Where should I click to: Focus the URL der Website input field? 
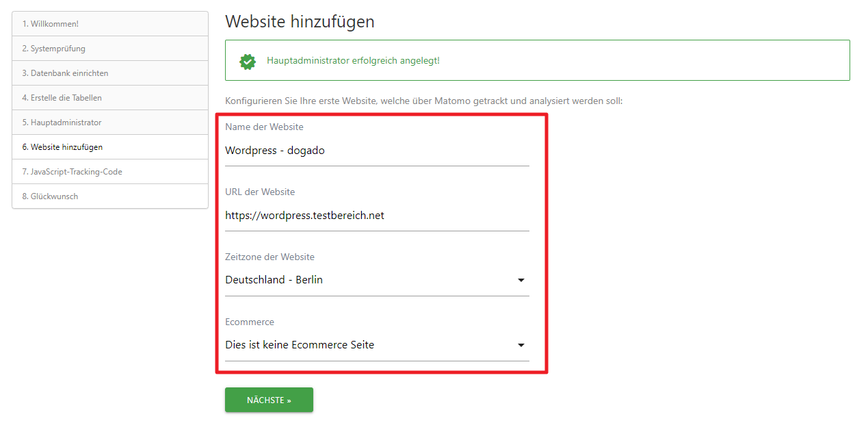377,216
